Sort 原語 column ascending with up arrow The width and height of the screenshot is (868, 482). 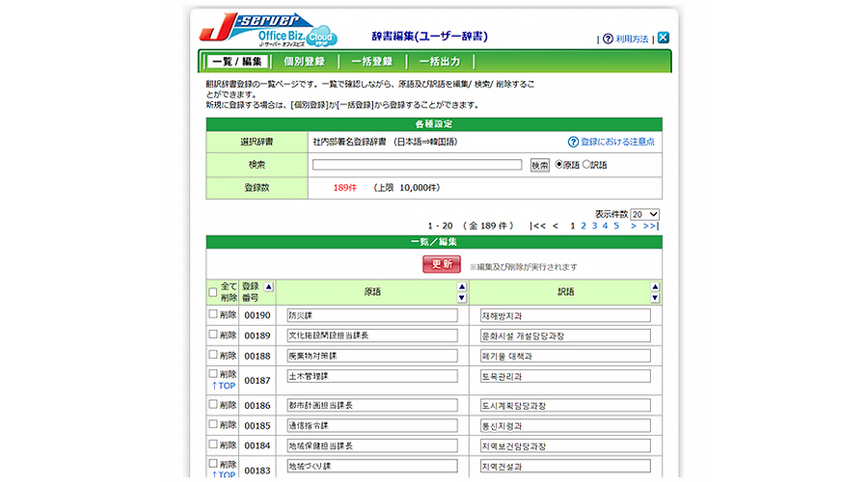pyautogui.click(x=462, y=286)
